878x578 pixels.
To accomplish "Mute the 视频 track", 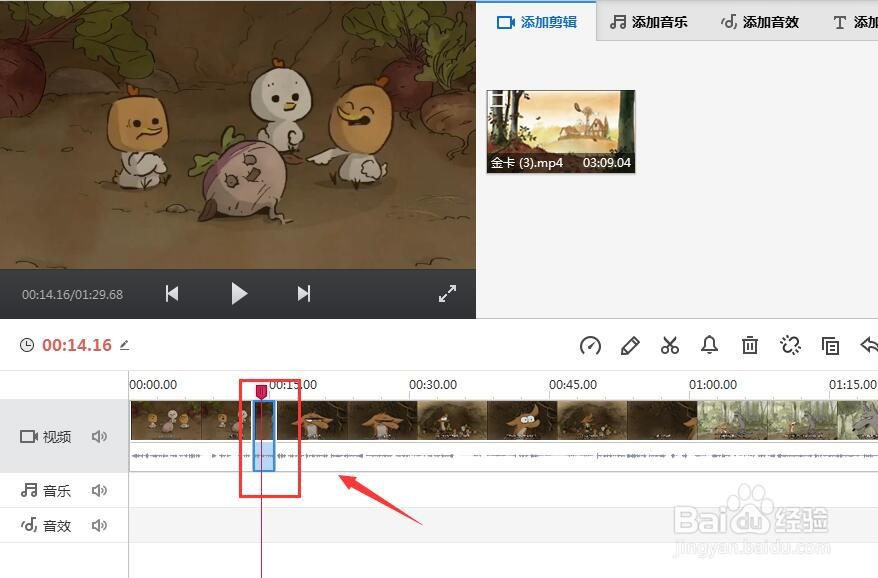I will (x=99, y=436).
